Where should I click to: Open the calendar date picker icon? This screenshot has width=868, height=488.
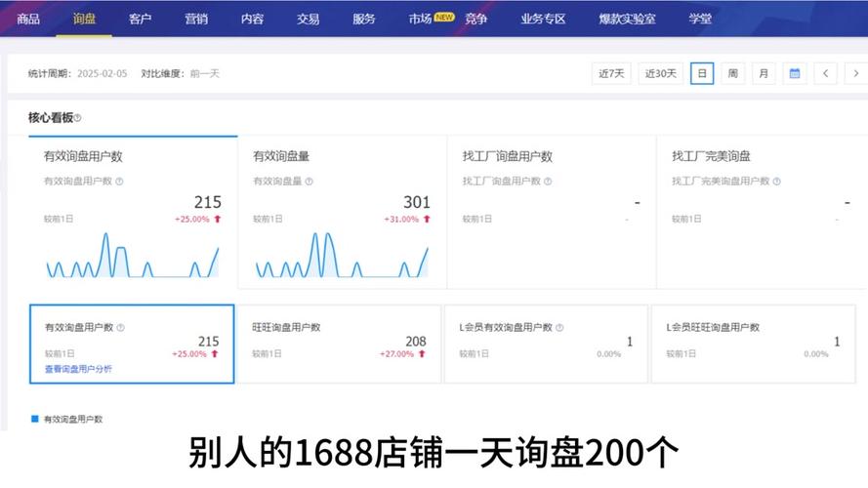pyautogui.click(x=795, y=73)
